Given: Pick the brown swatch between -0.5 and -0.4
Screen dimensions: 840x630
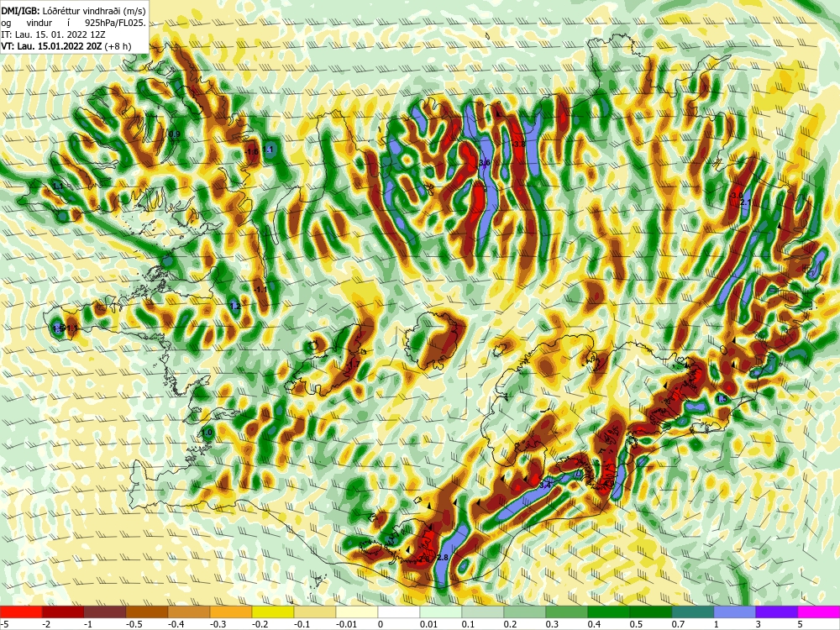Looking at the screenshot, I should (x=147, y=612).
